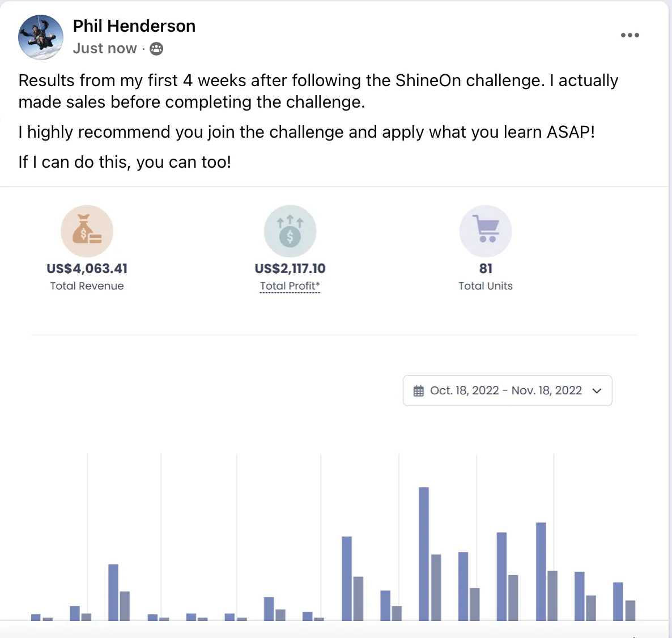Click the dollar coin Total Profit icon

click(290, 231)
